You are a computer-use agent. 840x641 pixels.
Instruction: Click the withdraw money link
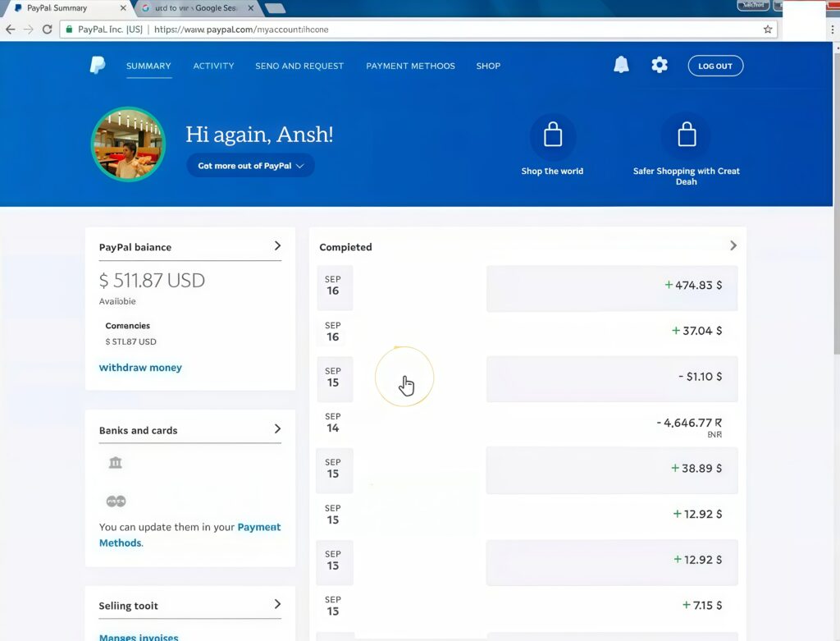tap(140, 368)
